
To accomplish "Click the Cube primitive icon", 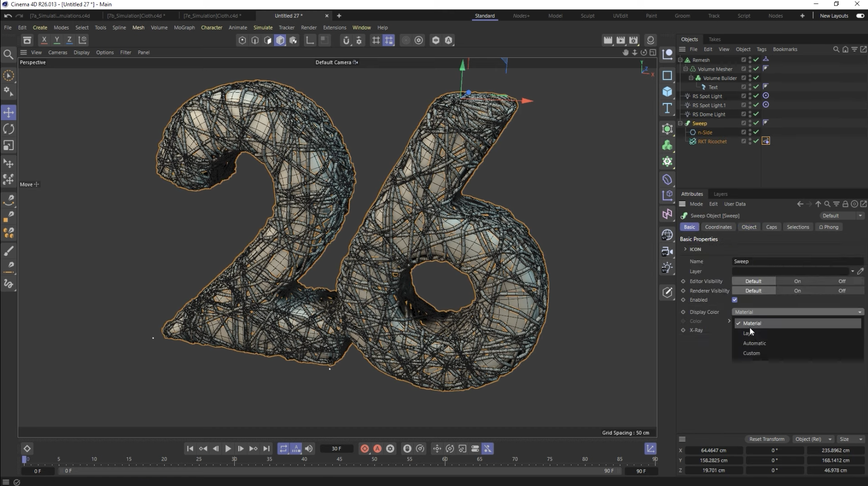I will point(667,92).
